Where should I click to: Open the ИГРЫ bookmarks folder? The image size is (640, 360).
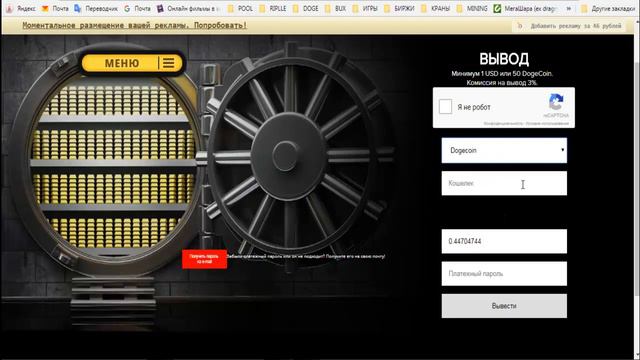point(365,8)
